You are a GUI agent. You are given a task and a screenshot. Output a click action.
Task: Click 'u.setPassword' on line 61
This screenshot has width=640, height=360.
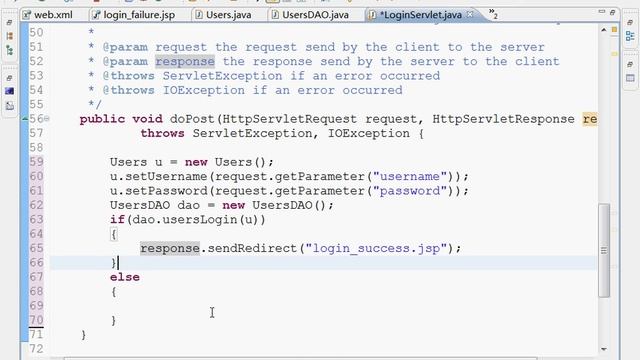click(x=158, y=191)
